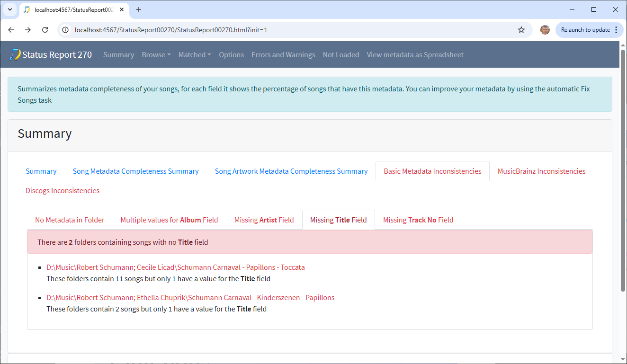Bookmark this page with star icon

[521, 30]
